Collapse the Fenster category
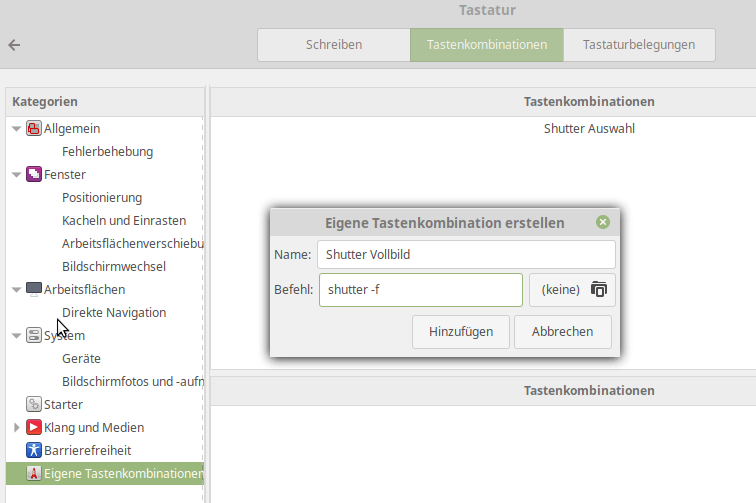The image size is (756, 503). (x=16, y=175)
